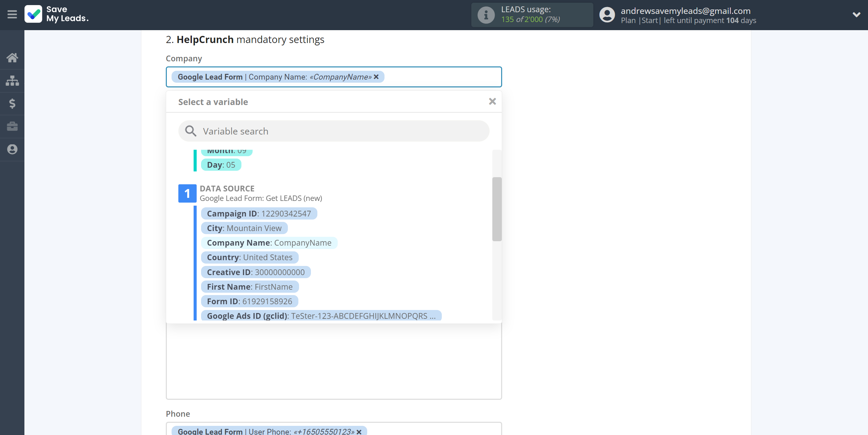Click the LEADS usage info icon
868x435 pixels.
click(x=486, y=15)
